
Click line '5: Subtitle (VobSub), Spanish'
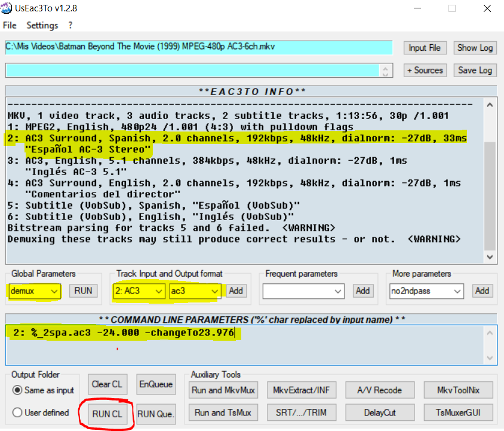(x=153, y=206)
